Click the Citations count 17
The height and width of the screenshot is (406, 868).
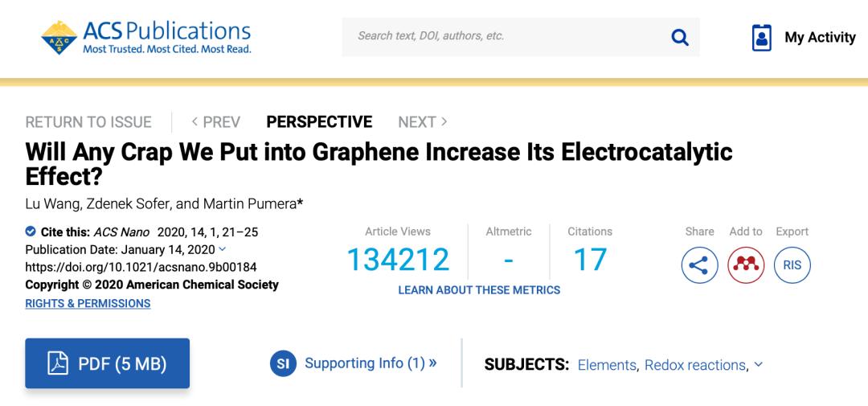pos(590,260)
